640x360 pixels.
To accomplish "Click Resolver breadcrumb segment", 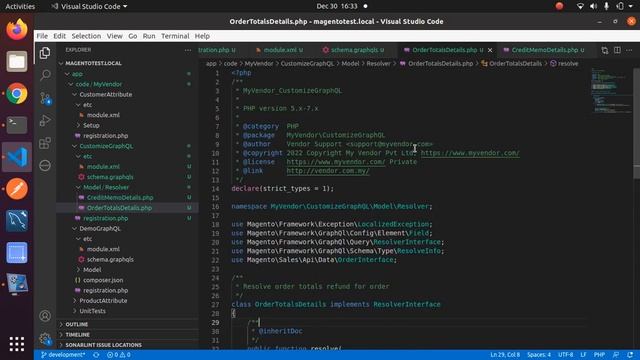I will coord(378,64).
